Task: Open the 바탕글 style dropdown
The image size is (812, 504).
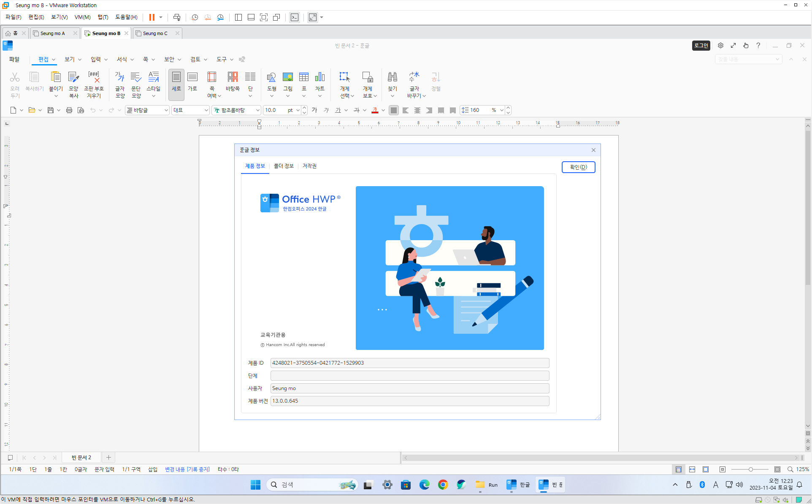Action: (166, 110)
